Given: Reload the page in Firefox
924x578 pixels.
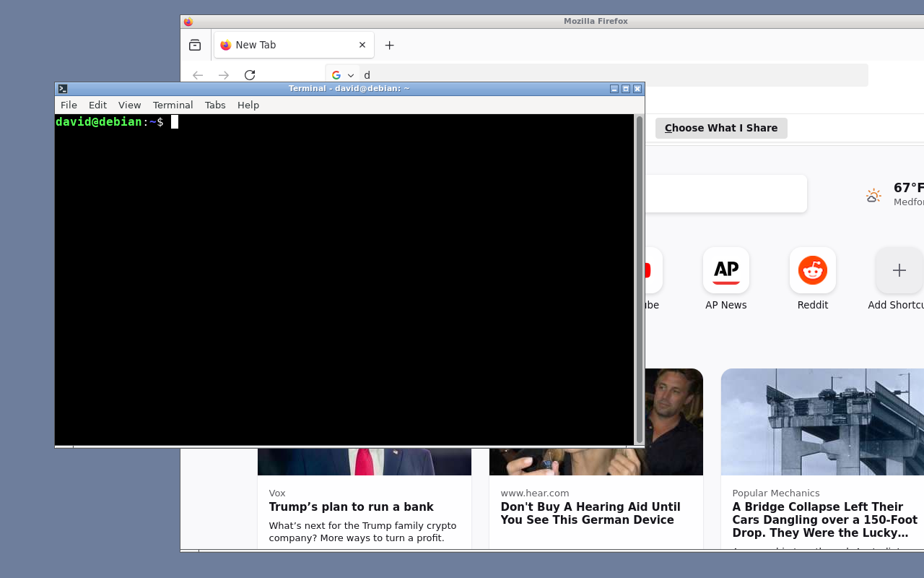Looking at the screenshot, I should (250, 75).
